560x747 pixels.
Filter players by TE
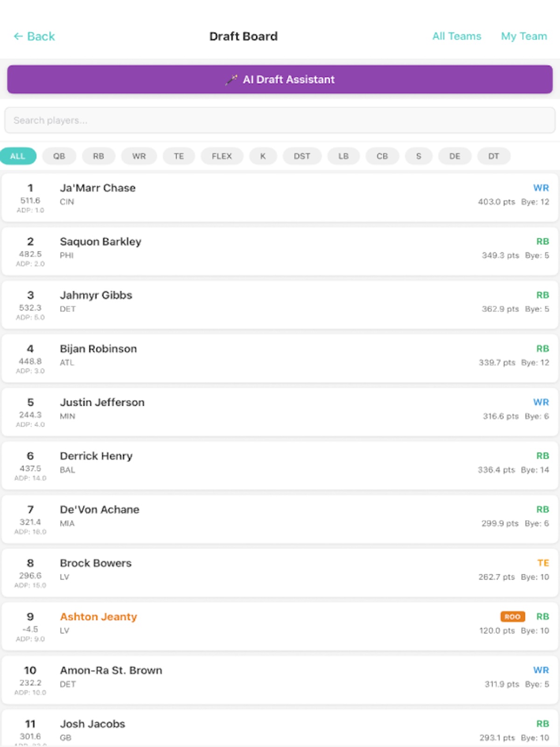point(179,156)
